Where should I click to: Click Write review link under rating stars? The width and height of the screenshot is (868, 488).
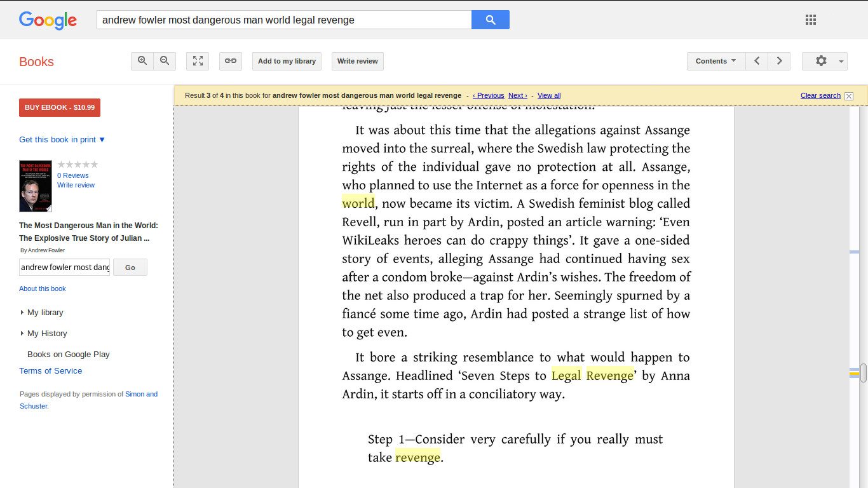[x=76, y=185]
